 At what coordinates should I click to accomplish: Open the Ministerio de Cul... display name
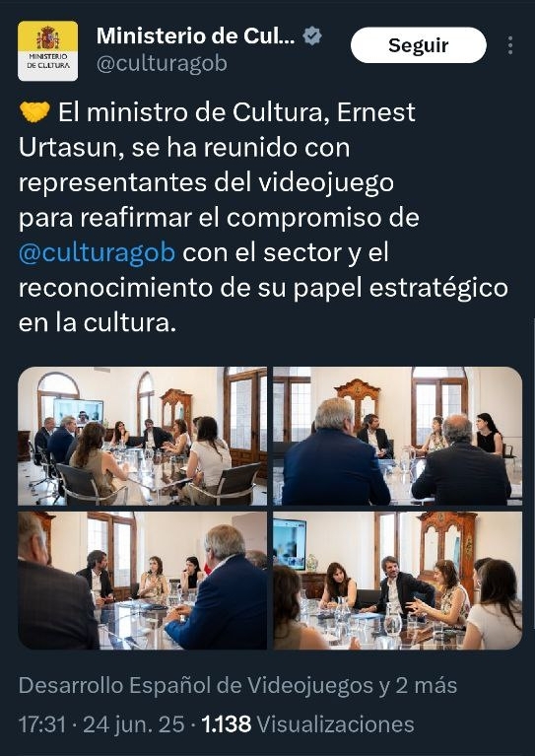coord(196,36)
